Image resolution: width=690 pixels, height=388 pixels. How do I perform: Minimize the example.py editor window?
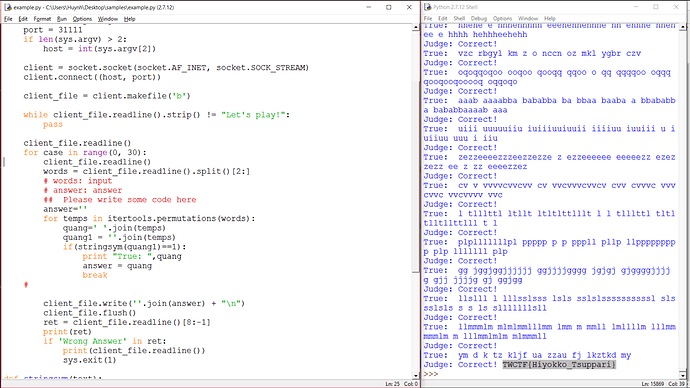[x=369, y=7]
